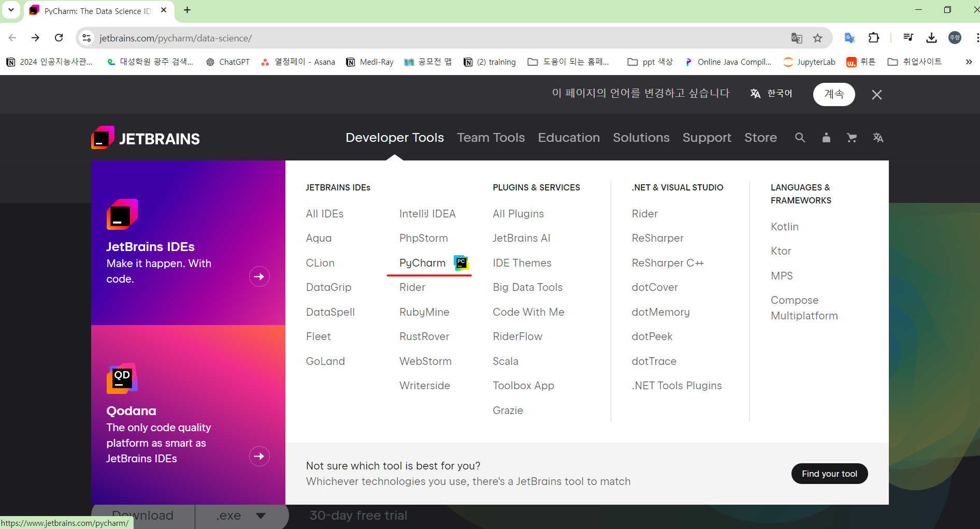Open the WebStorm link
The width and height of the screenshot is (980, 529).
[425, 361]
